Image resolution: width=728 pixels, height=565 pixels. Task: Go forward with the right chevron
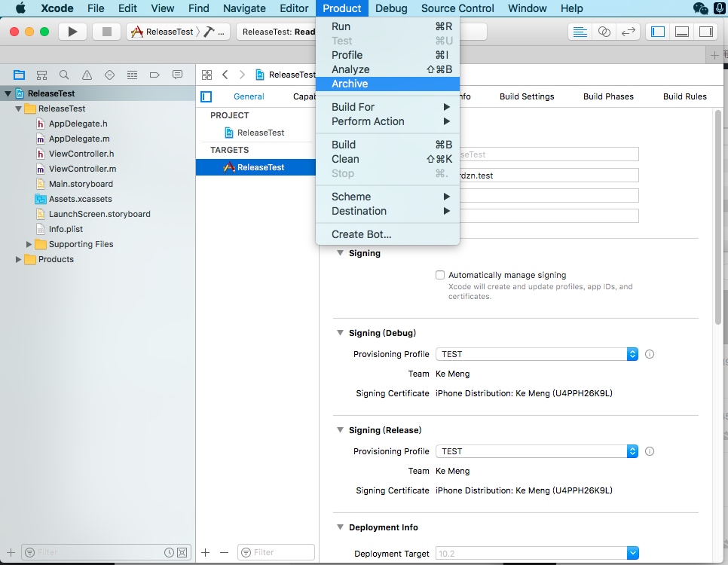point(242,75)
